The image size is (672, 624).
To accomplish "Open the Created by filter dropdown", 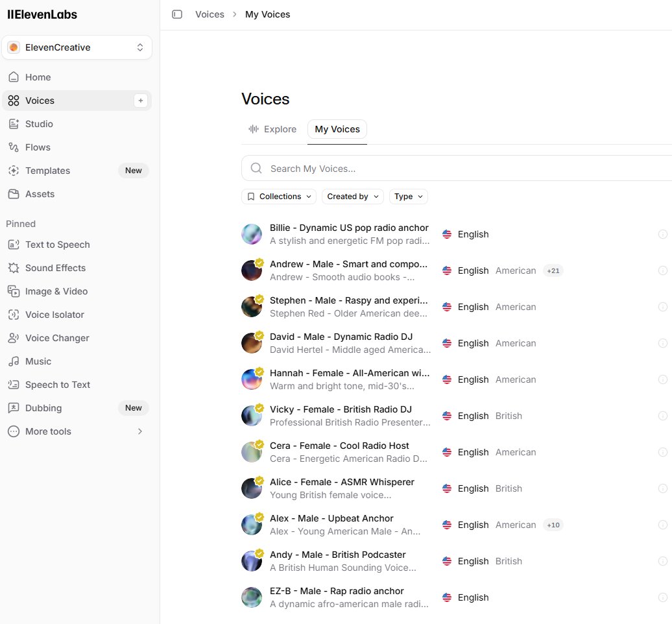I will point(353,197).
